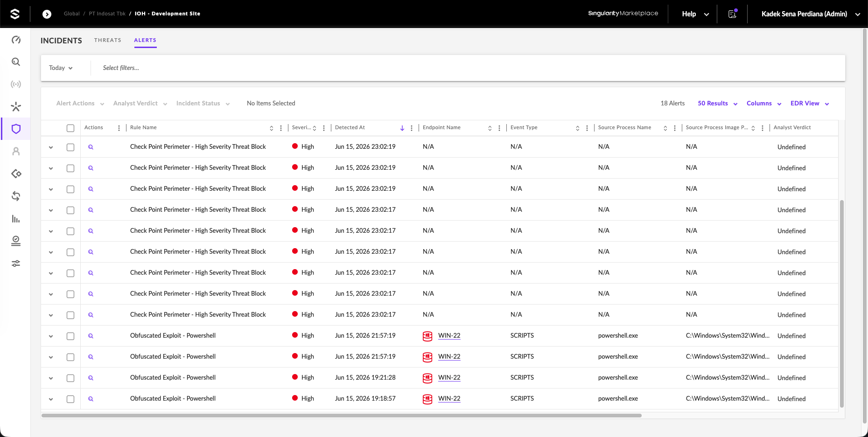Select the shield Incidents sidebar icon
The height and width of the screenshot is (437, 868).
[x=16, y=129]
